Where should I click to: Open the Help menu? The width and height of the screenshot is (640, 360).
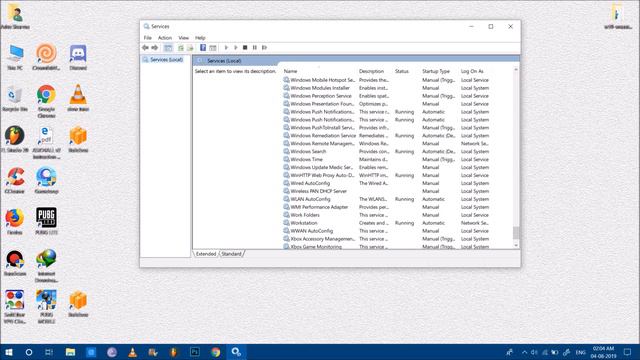click(200, 38)
